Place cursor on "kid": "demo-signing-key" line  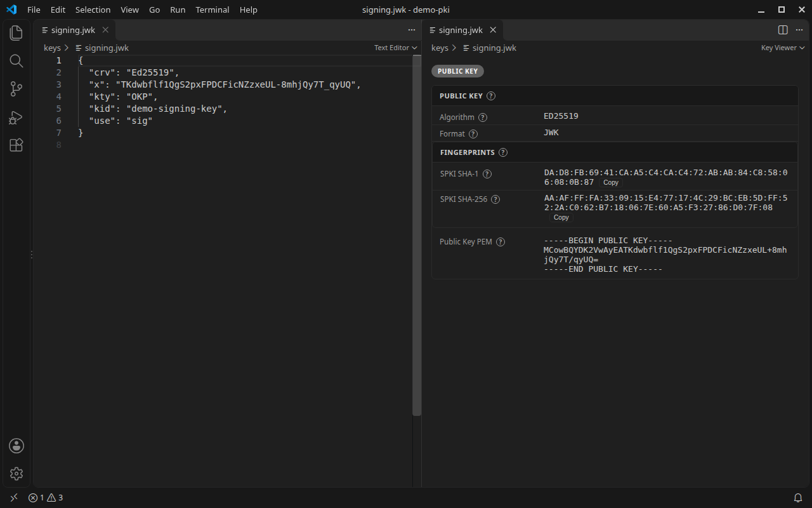pyautogui.click(x=158, y=109)
